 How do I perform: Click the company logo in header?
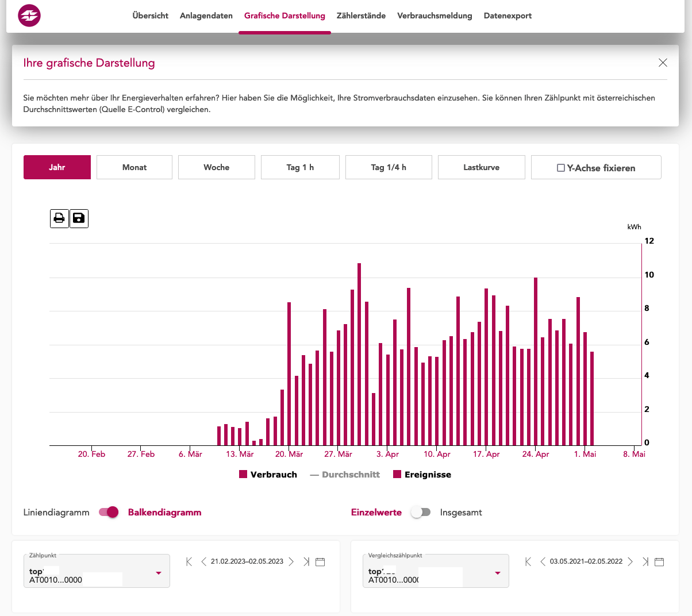pyautogui.click(x=29, y=16)
